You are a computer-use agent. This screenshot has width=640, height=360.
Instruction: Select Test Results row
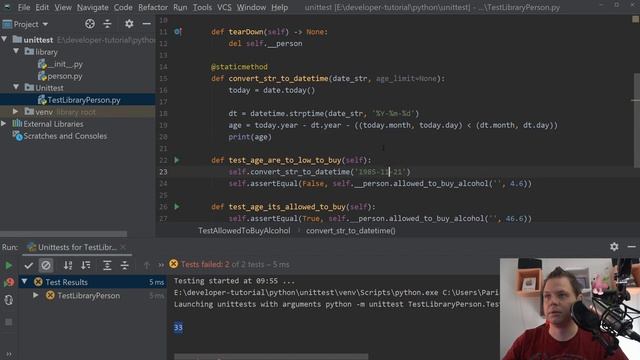[93, 282]
